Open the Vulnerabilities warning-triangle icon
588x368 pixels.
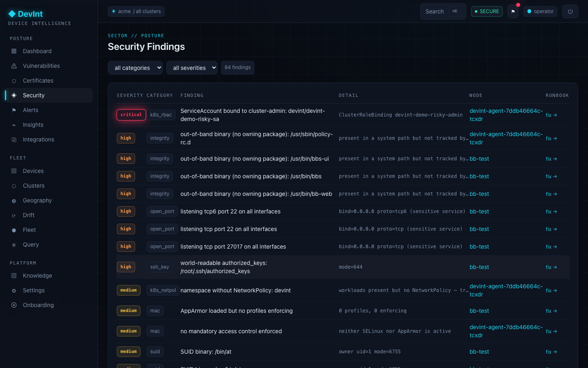click(x=14, y=66)
